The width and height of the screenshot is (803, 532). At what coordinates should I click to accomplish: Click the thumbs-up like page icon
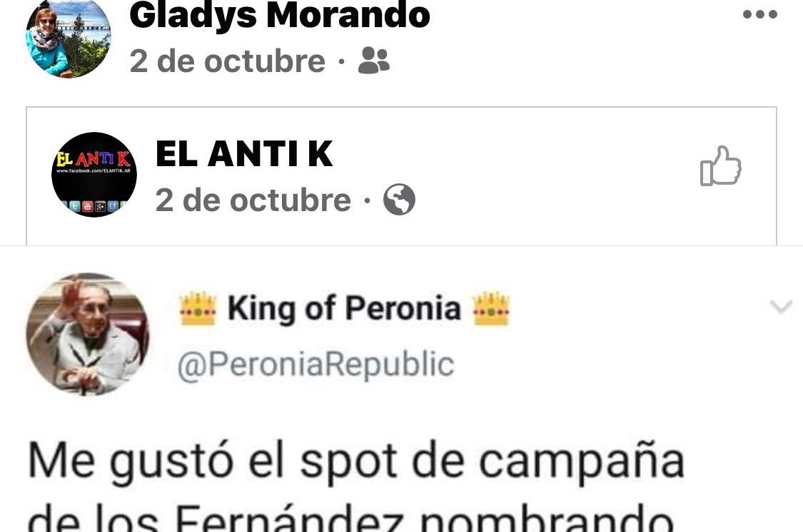[x=720, y=165]
